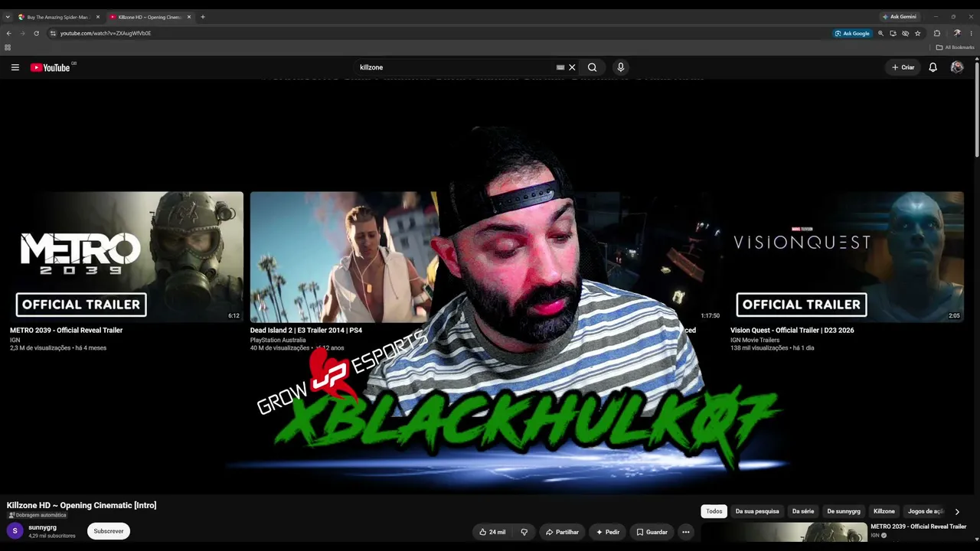Submit the search with the magnifier button
Viewport: 980px width, 551px height.
click(x=592, y=67)
